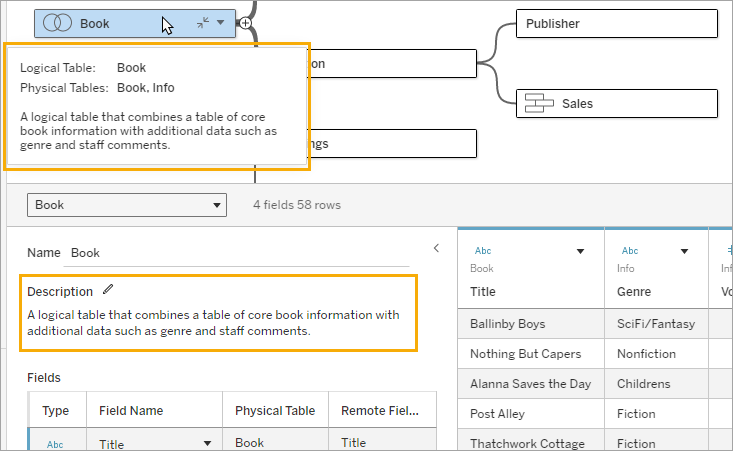Click the collapse arrows icon on Book table
This screenshot has height=451, width=733.
[203, 23]
